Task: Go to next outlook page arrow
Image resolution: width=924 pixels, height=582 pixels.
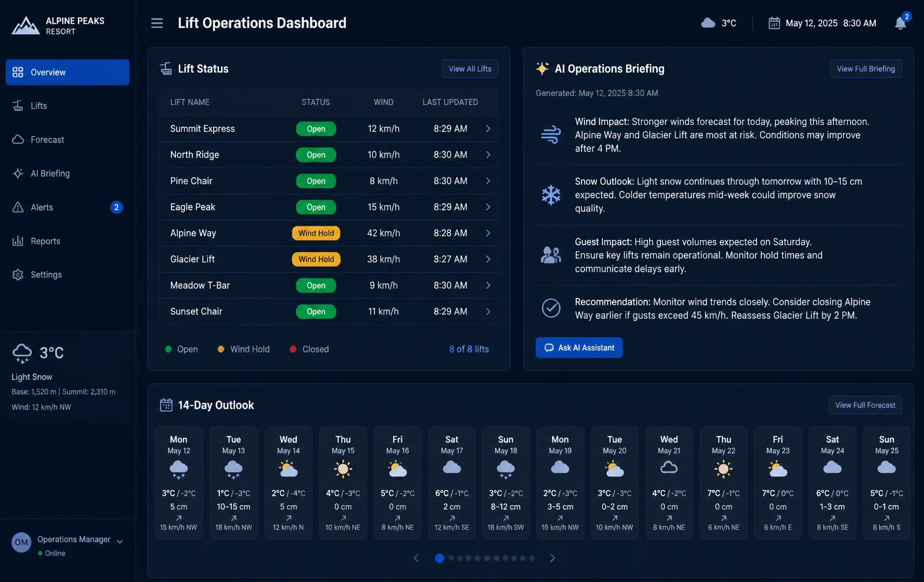Action: pyautogui.click(x=552, y=558)
